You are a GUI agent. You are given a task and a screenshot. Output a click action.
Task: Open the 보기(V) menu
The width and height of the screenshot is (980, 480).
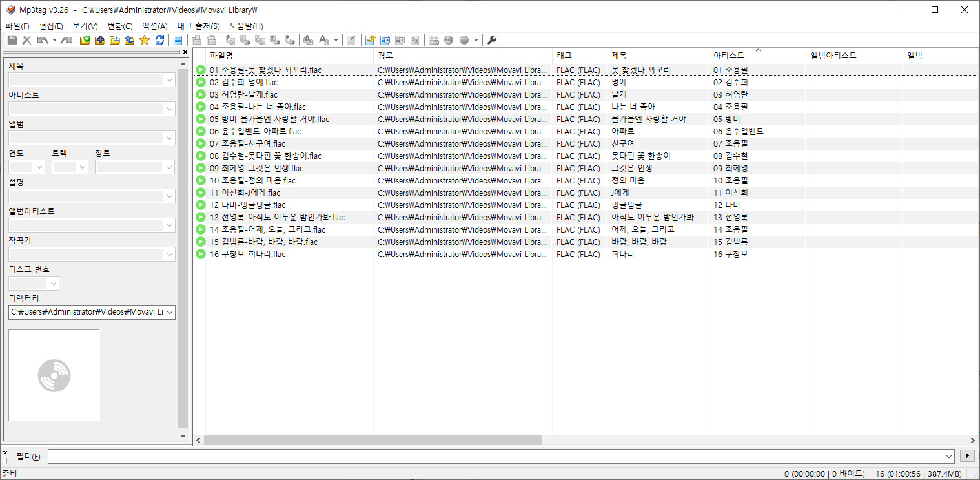click(85, 26)
